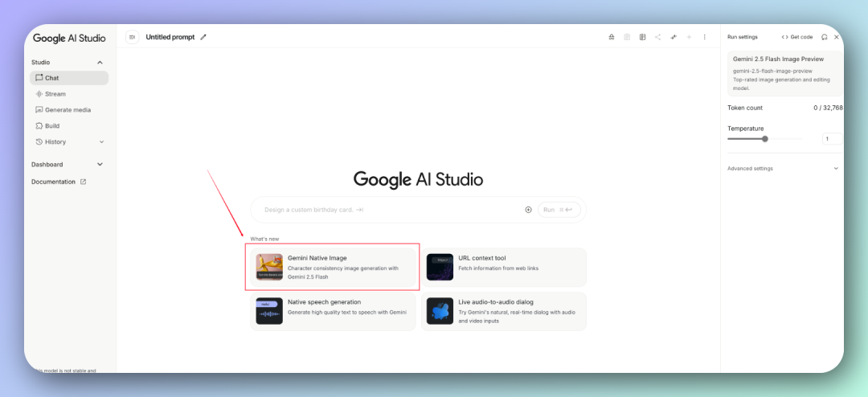The image size is (868, 397).
Task: Click the Live audio-to-audio blue blob thumbnail
Action: coord(440,311)
